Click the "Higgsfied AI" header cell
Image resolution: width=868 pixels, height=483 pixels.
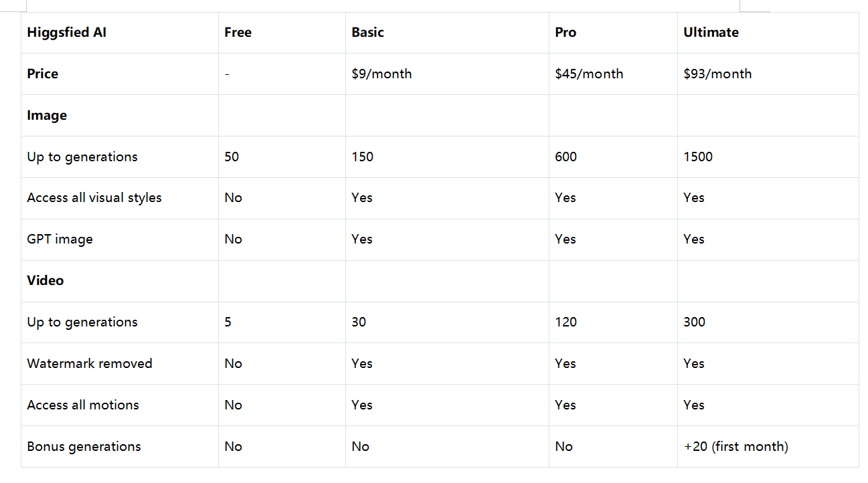pyautogui.click(x=66, y=33)
